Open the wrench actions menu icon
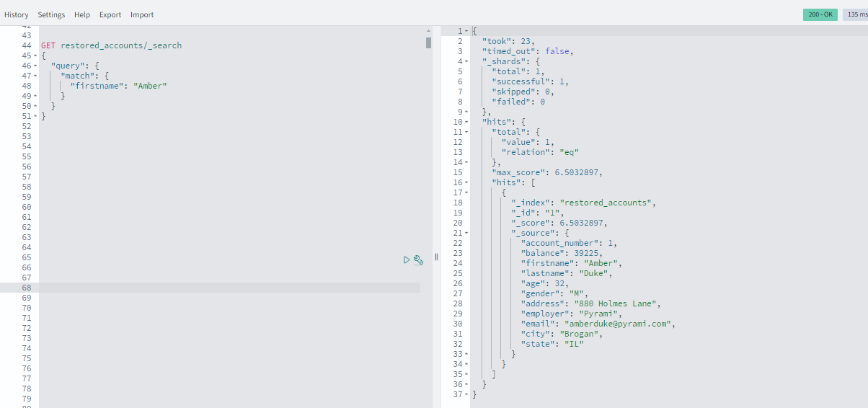 [418, 260]
